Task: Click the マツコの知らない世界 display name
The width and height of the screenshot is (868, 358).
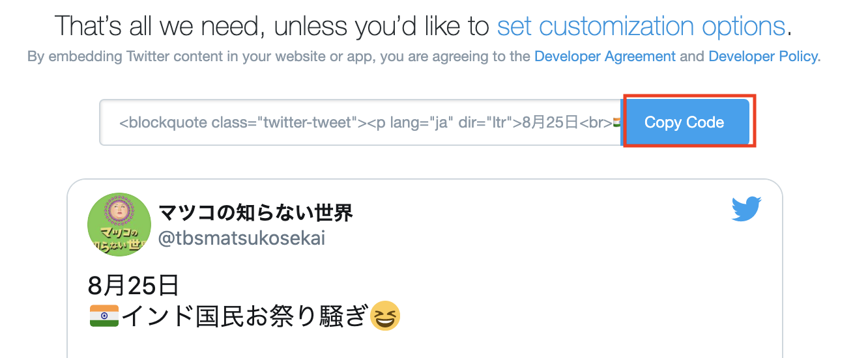Action: click(255, 212)
